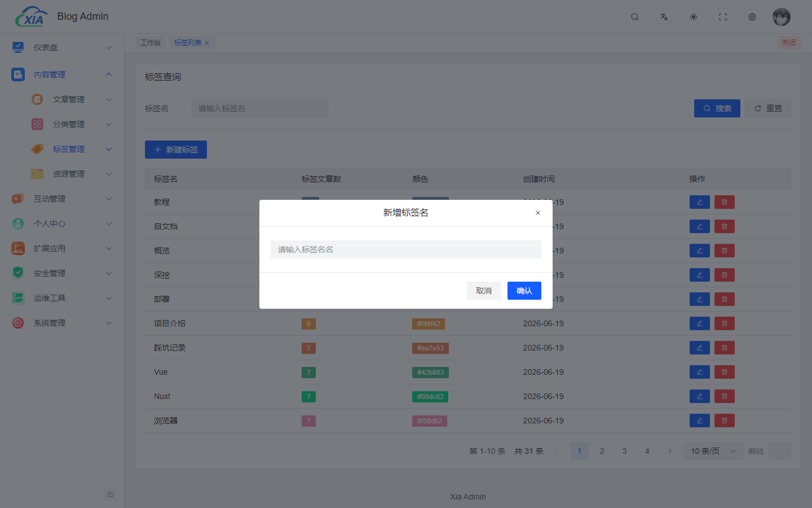
Task: Click the 安全管理 shield icon
Action: point(18,273)
